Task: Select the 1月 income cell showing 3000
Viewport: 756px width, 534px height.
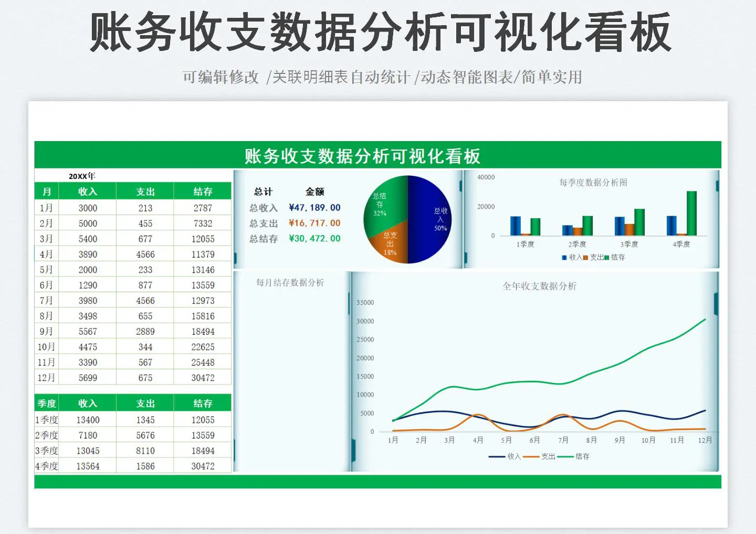Action: (x=88, y=208)
